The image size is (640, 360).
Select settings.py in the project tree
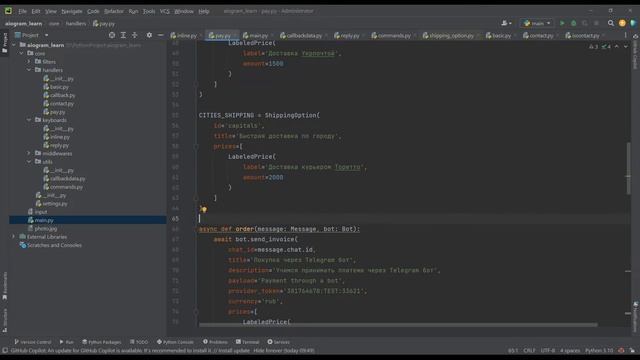(55, 204)
